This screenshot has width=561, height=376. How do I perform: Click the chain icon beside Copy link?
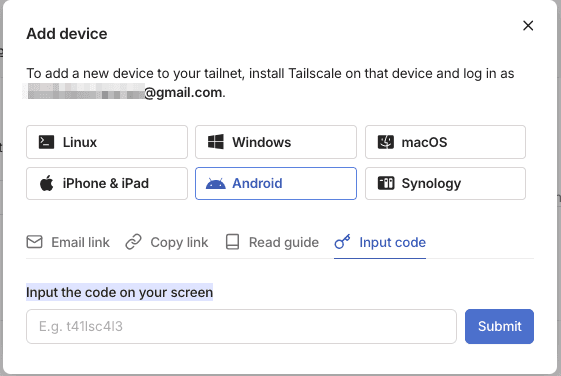(x=133, y=242)
